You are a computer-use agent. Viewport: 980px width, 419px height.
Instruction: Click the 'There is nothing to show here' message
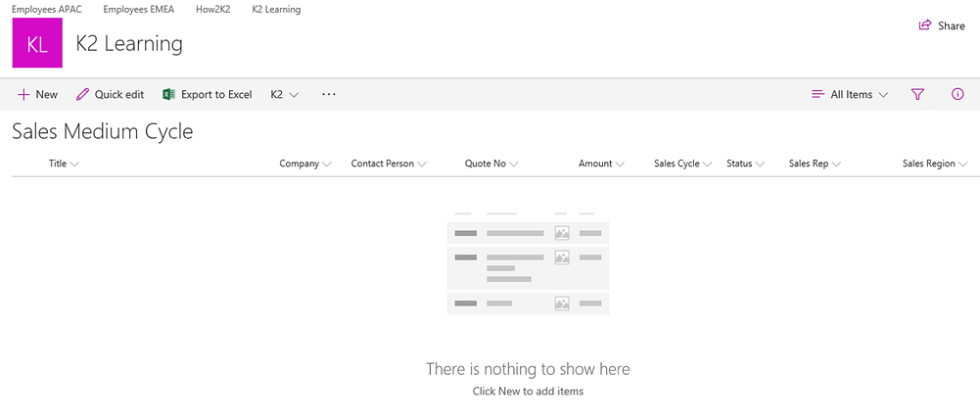tap(528, 369)
